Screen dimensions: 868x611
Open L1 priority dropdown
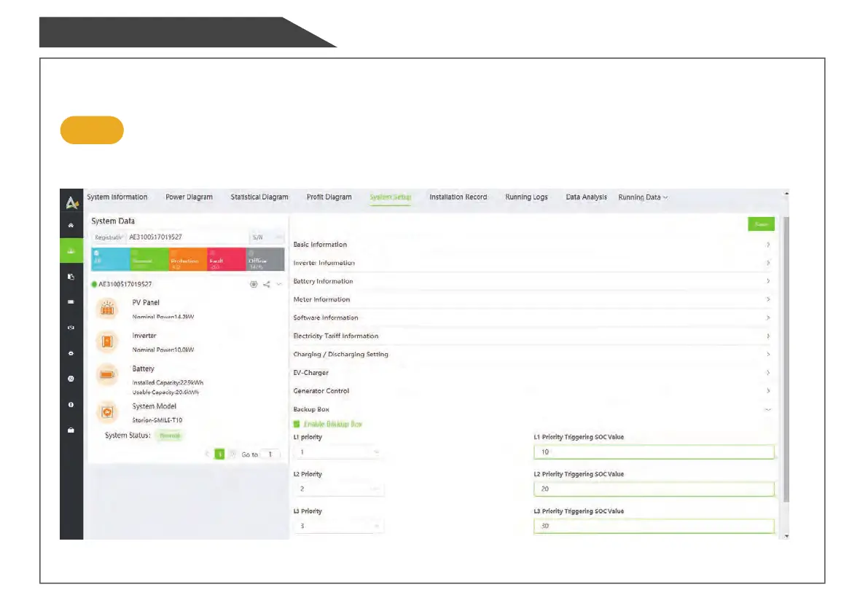(338, 452)
